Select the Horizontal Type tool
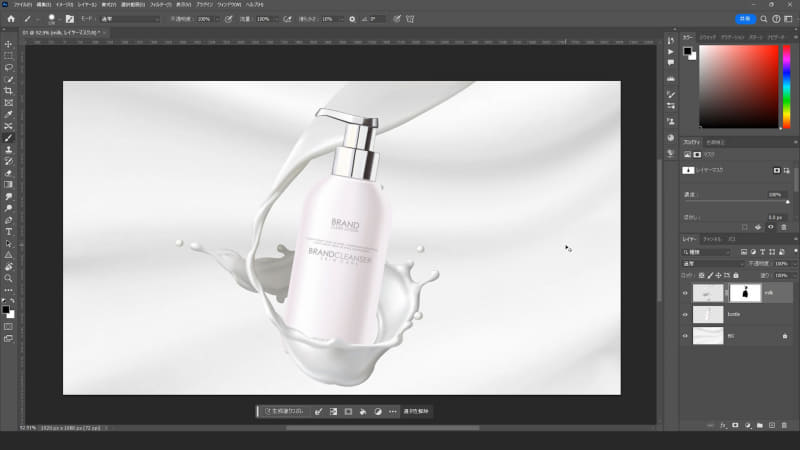Viewport: 800px width, 450px height. (9, 232)
